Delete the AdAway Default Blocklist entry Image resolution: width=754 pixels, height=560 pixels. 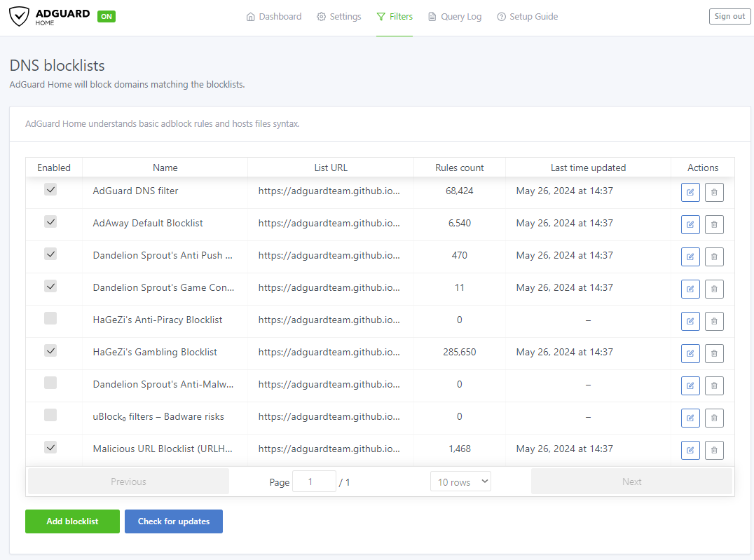714,225
